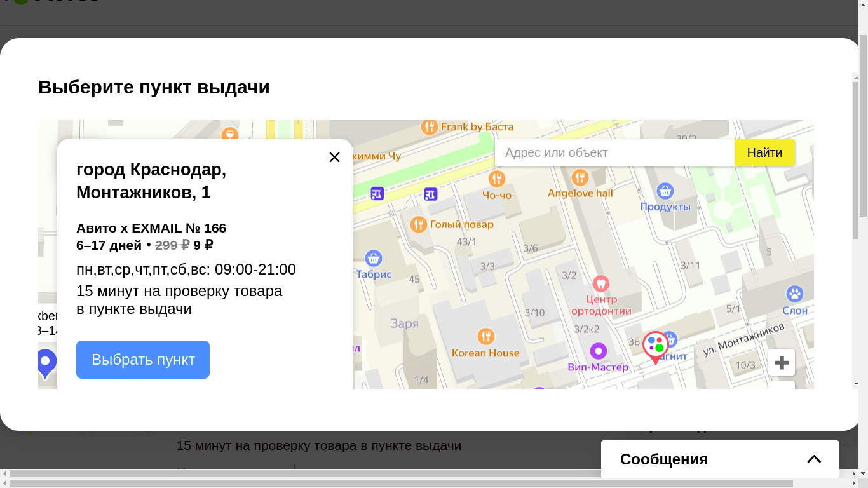Click the address город Краснодар, Монтажников, 1
Viewport: 868px width, 488px height.
click(151, 181)
